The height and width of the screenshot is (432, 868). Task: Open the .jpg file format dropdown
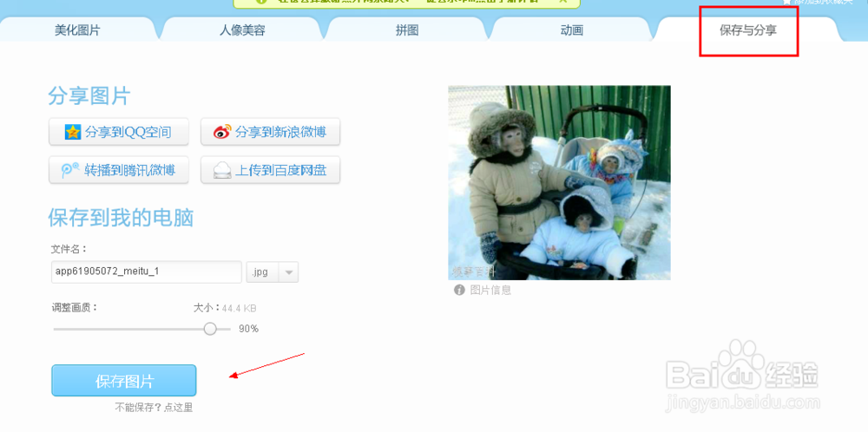[273, 272]
